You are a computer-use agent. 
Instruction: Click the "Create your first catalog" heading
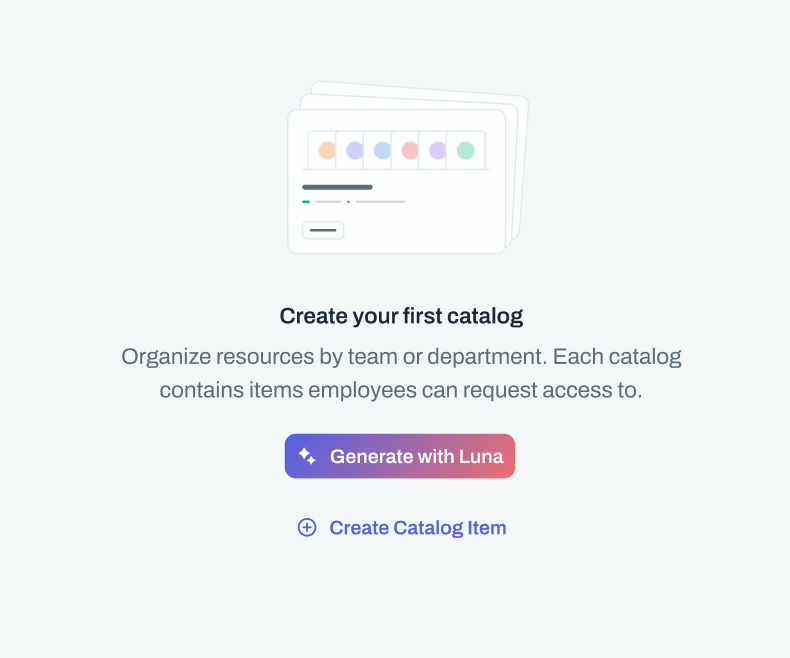coord(401,317)
